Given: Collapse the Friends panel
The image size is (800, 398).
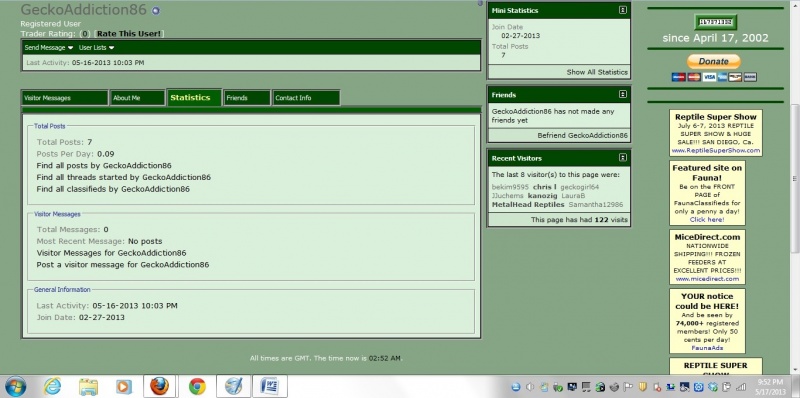Looking at the screenshot, I should click(x=622, y=94).
